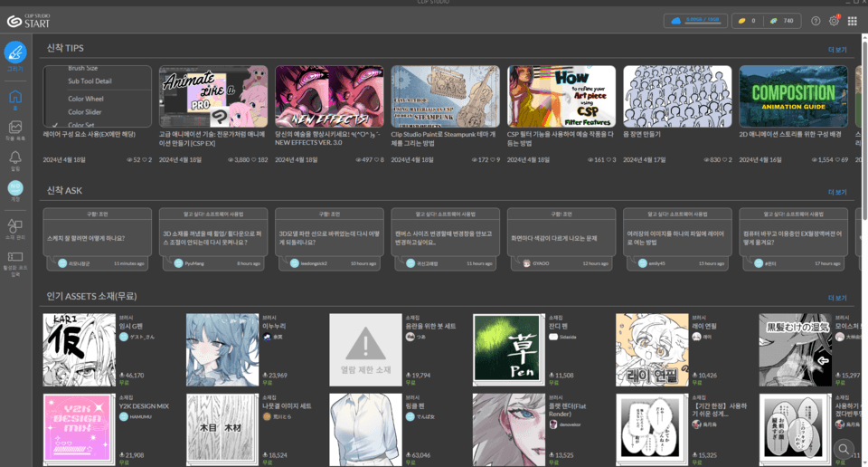Open the help question mark icon
The height and width of the screenshot is (467, 868).
pos(816,21)
